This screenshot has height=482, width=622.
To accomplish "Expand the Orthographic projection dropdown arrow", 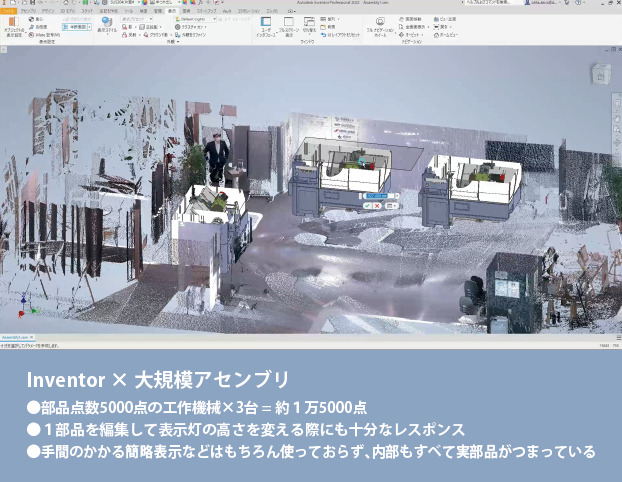I will coord(160,27).
